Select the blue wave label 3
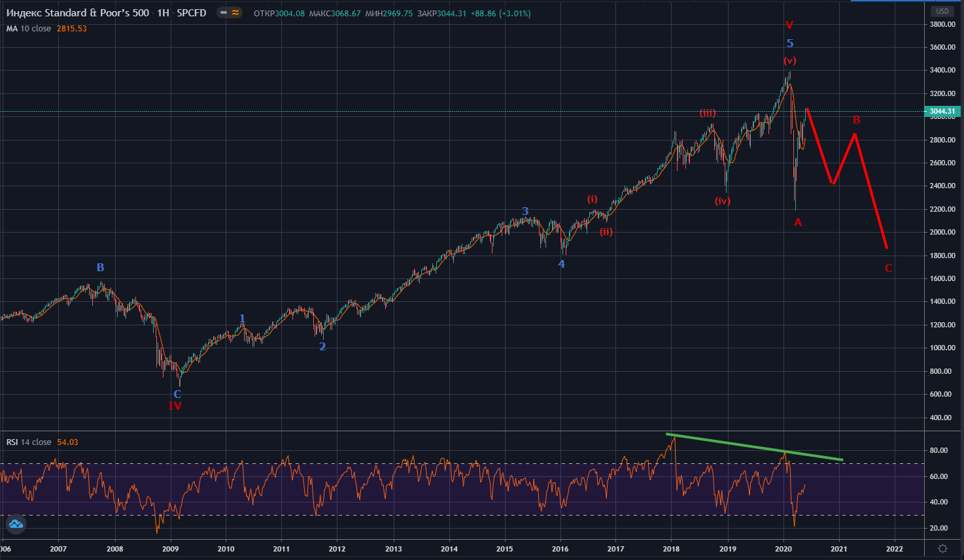 (x=525, y=211)
